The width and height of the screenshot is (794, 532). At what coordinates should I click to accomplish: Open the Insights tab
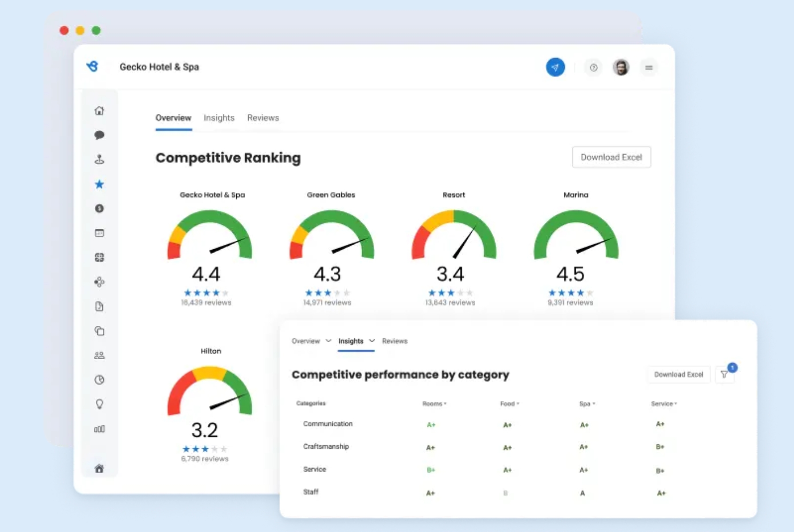(219, 117)
